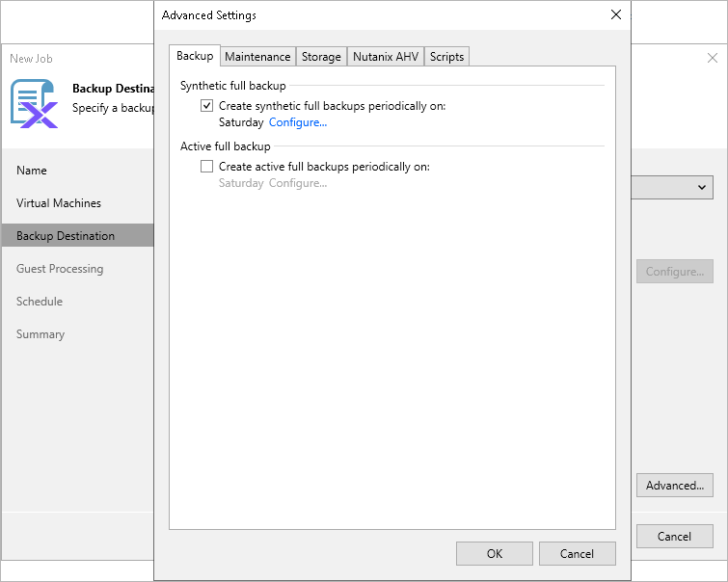Screen dimensions: 728x582
Task: Click the Advanced... button
Action: [x=675, y=485]
